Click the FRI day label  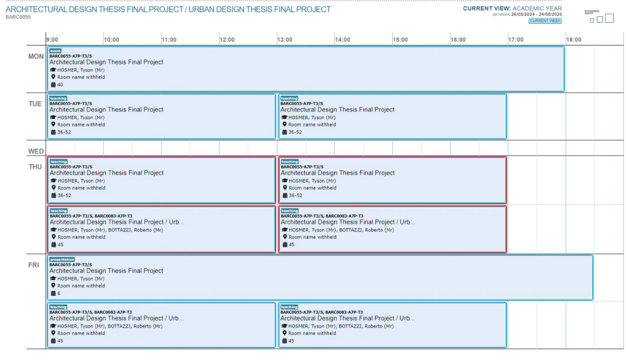coord(34,265)
